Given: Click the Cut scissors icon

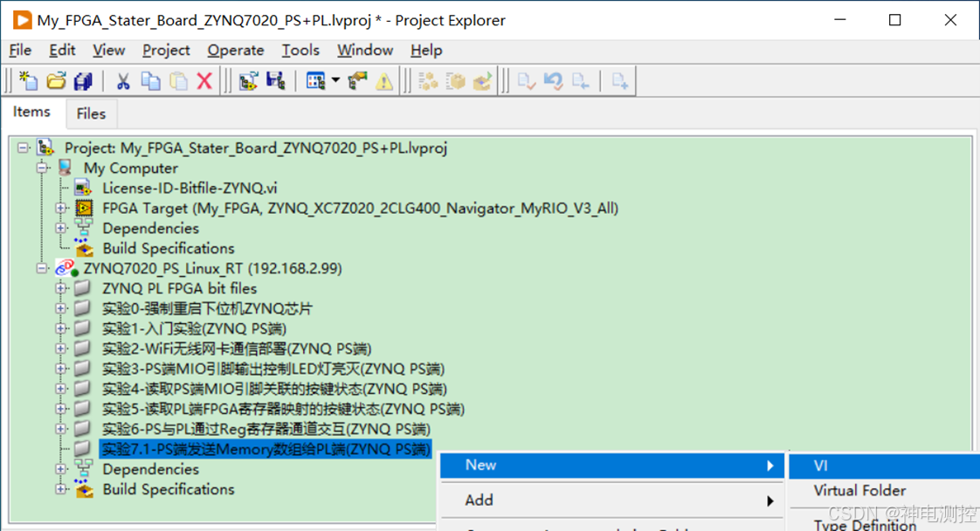Looking at the screenshot, I should point(123,80).
